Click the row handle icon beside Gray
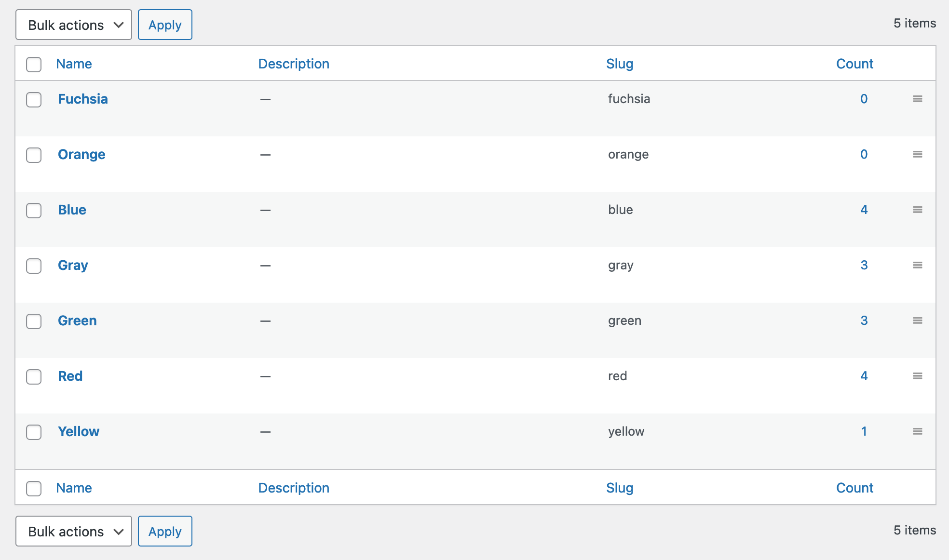This screenshot has width=949, height=560. (918, 265)
